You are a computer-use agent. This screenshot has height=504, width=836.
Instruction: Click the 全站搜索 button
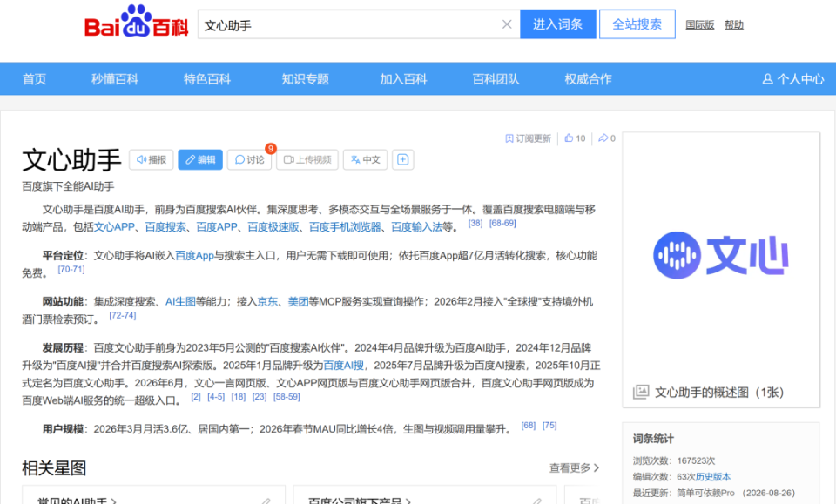(x=637, y=24)
